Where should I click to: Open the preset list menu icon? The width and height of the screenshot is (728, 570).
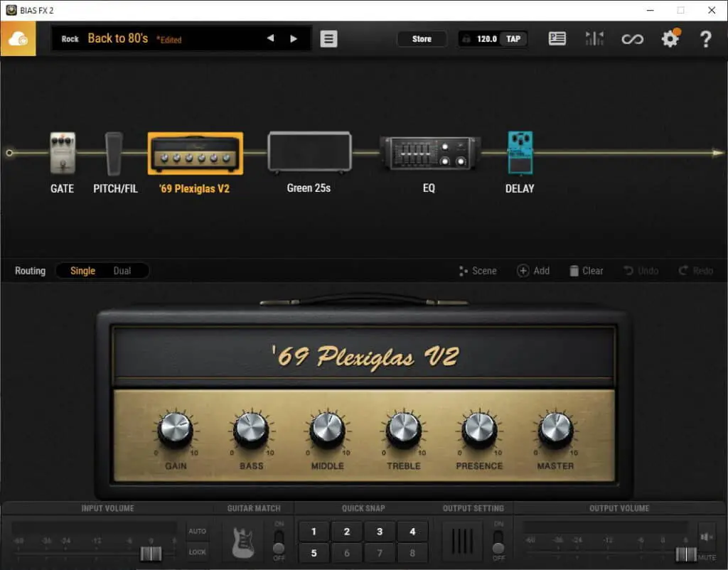pos(328,39)
